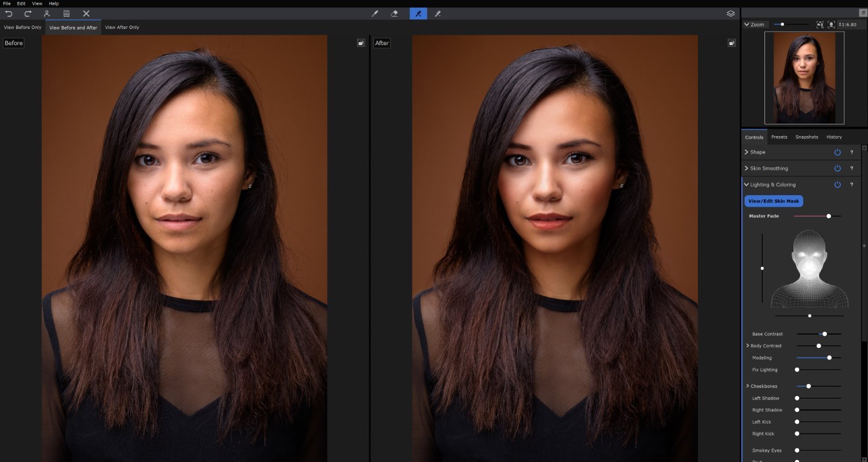Toggle the Shape section power button
Screen dimensions: 868x462
pos(837,152)
